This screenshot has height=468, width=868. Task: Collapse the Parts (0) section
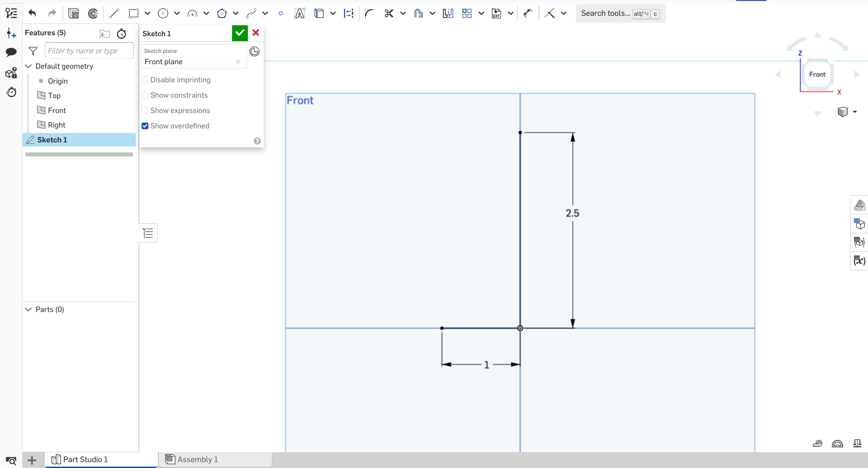pos(28,309)
